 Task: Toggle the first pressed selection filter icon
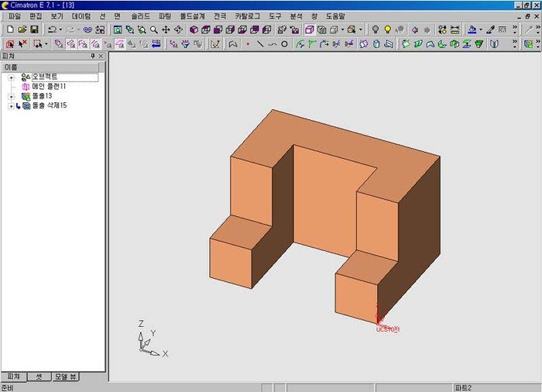pyautogui.click(x=71, y=44)
